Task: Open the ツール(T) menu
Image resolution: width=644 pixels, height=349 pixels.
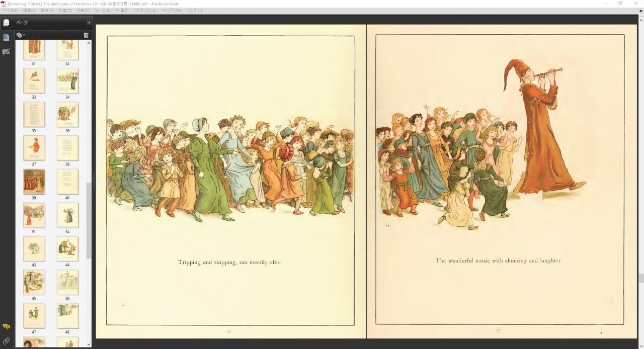Action: (x=122, y=10)
